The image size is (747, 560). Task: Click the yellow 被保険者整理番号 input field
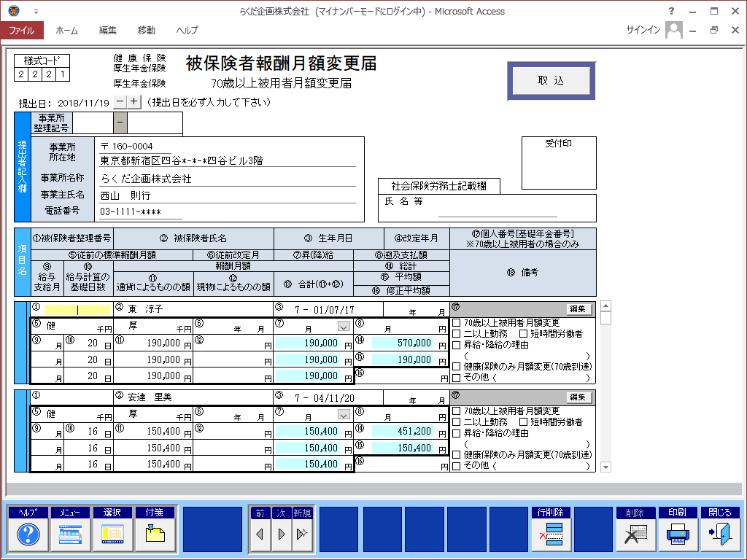coord(77,310)
